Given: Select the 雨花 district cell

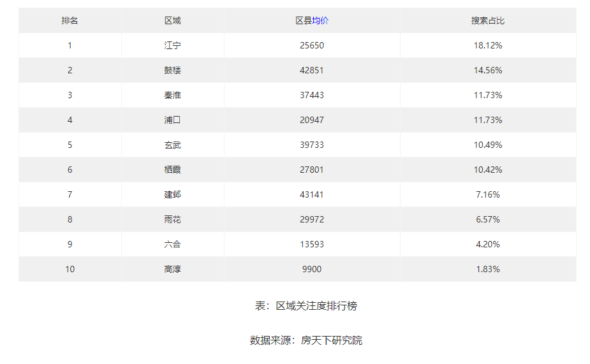Looking at the screenshot, I should (173, 219).
